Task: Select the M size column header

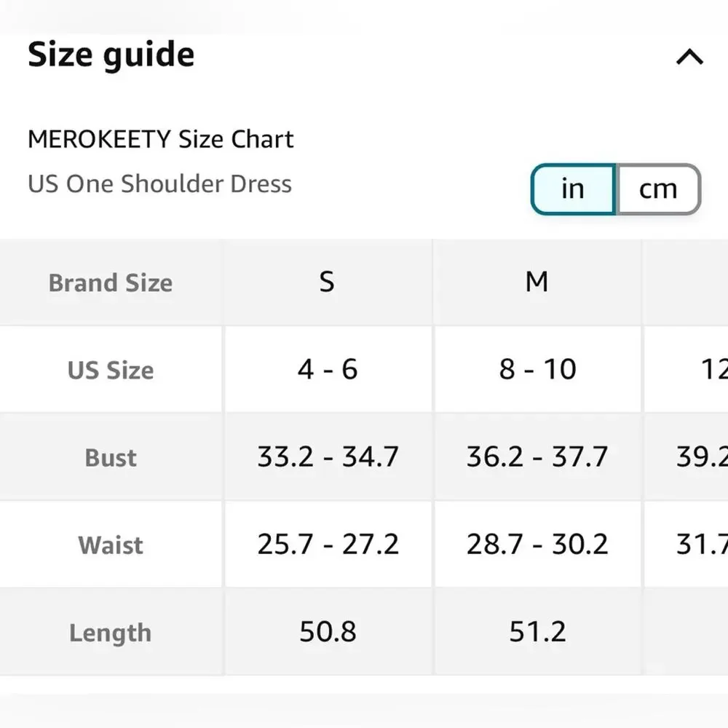Action: (537, 282)
